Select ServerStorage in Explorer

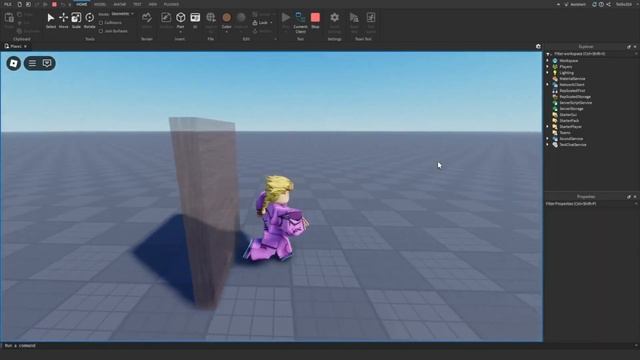point(571,109)
